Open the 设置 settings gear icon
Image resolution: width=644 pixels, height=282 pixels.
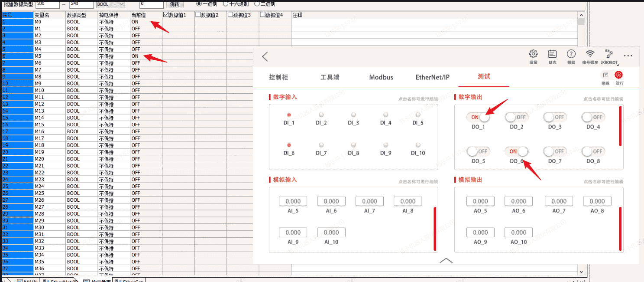[533, 54]
